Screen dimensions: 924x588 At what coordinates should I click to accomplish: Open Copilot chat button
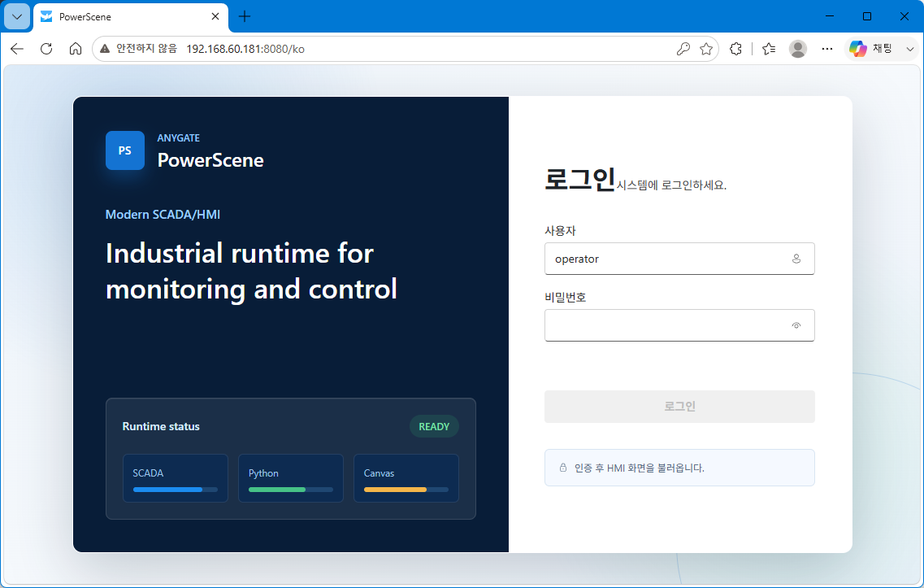click(x=872, y=49)
